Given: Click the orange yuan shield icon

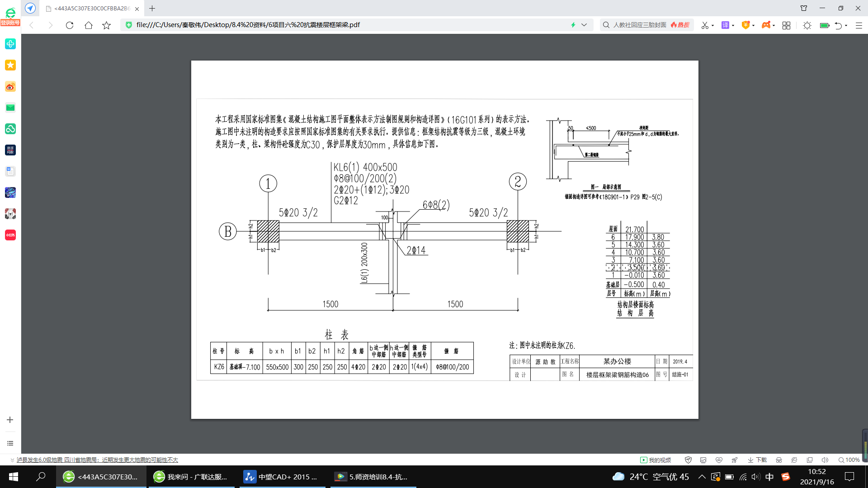Looking at the screenshot, I should tap(745, 25).
